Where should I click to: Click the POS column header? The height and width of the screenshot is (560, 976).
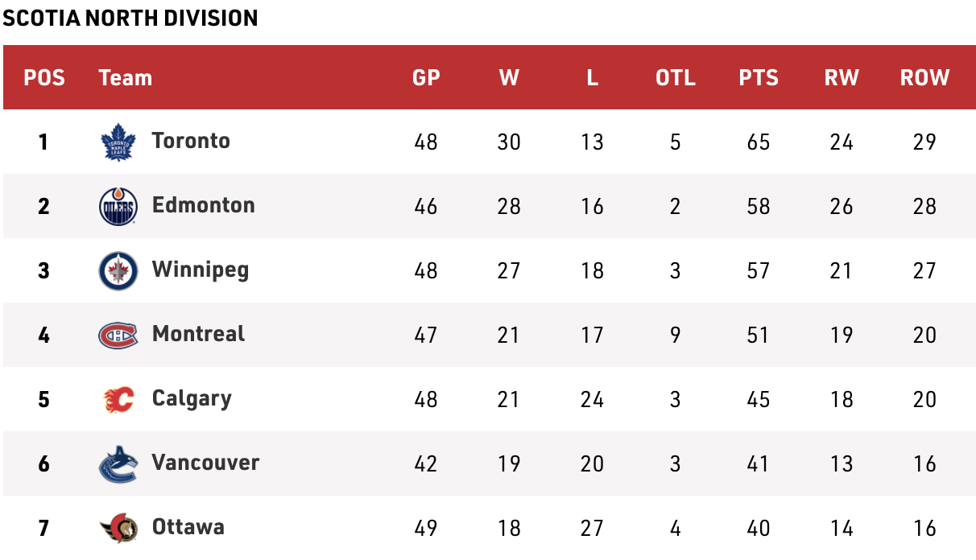pos(44,78)
